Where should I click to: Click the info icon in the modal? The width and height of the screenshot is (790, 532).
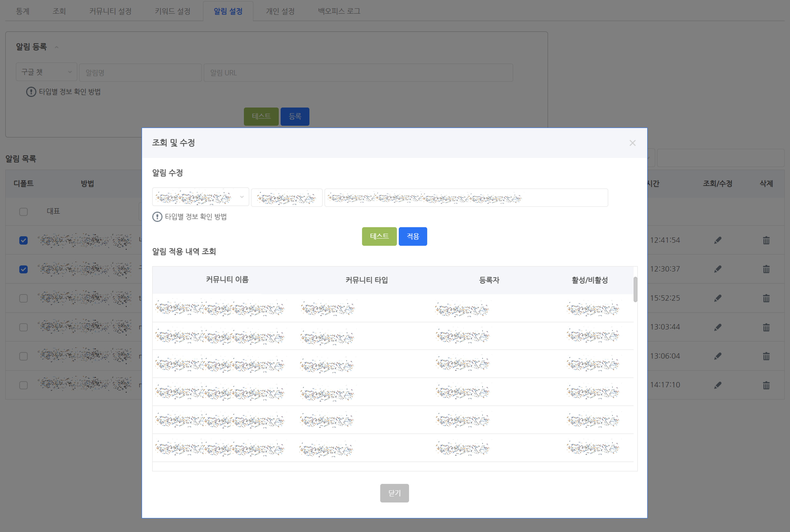coord(157,217)
